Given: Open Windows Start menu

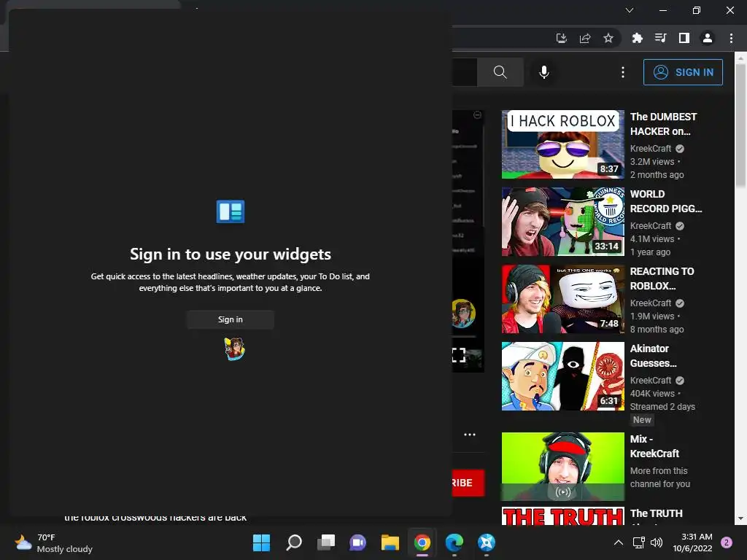Looking at the screenshot, I should 261,542.
